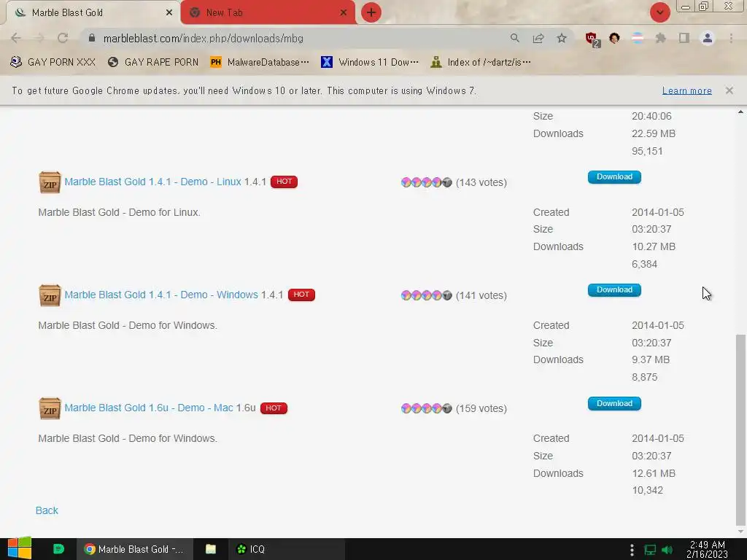Click the HOT badge on Mac demo
The image size is (747, 560).
[274, 408]
